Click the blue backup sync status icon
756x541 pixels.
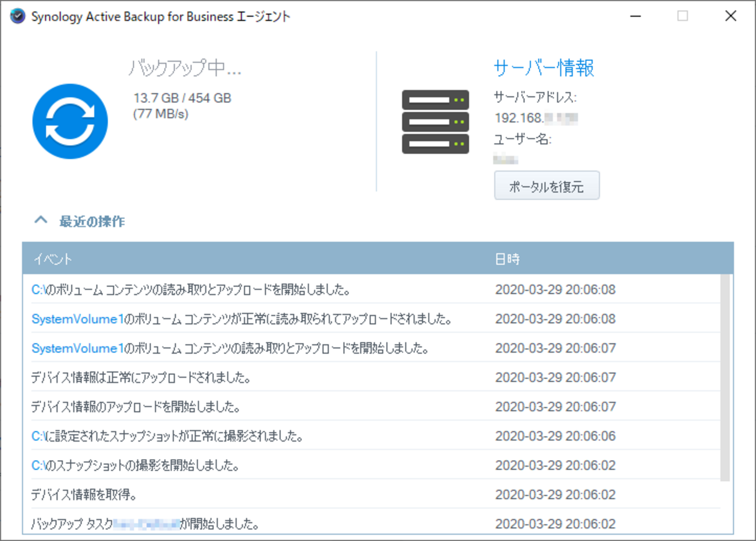pos(70,121)
